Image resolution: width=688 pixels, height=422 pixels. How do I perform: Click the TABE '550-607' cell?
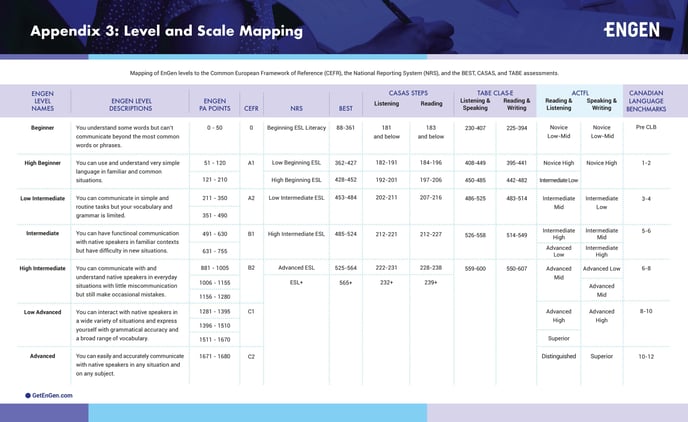click(x=516, y=268)
